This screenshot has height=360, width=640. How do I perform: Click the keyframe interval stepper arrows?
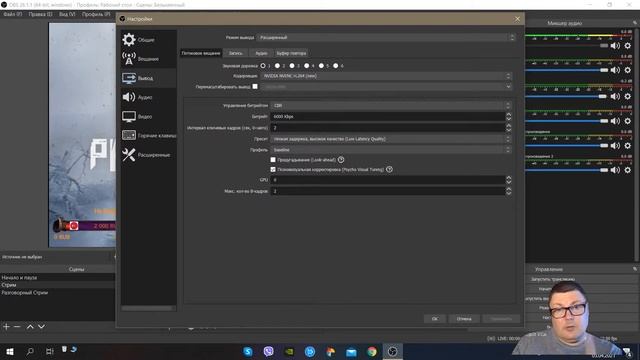509,128
